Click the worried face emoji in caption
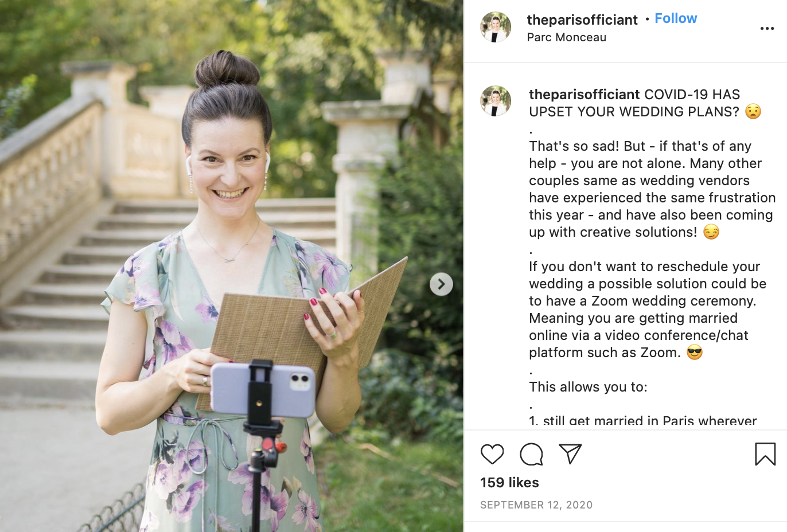Screen dimensions: 787x532 pyautogui.click(x=753, y=111)
